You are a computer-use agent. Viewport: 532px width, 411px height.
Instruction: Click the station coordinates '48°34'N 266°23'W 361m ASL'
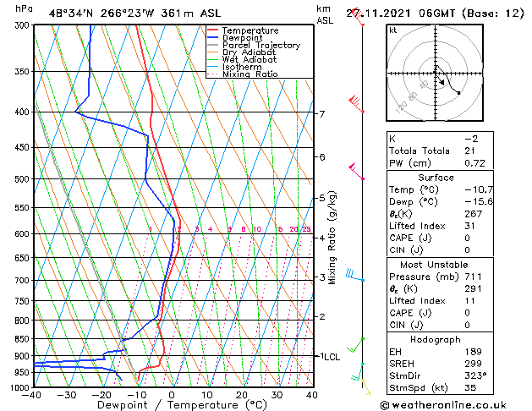[x=134, y=14]
